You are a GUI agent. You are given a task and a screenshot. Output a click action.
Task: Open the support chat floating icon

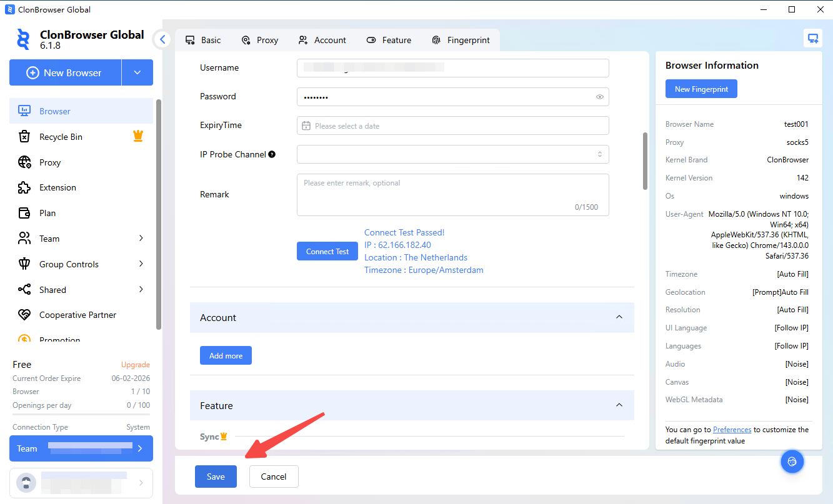click(x=792, y=462)
